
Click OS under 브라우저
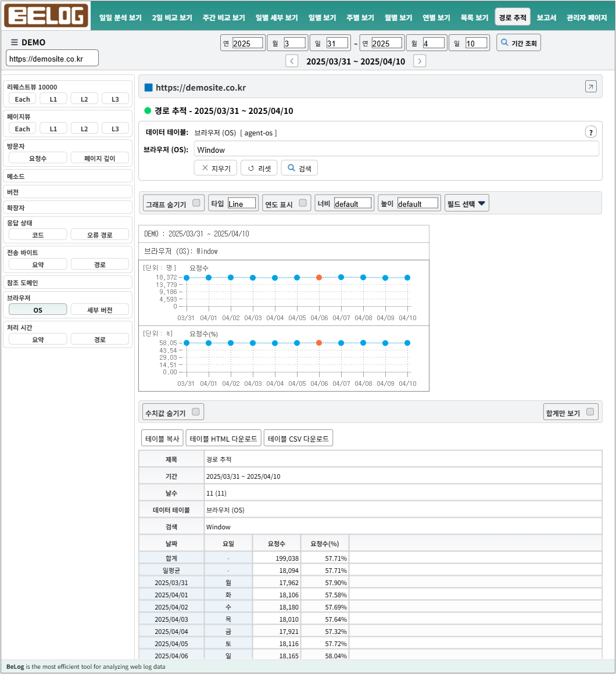point(38,310)
